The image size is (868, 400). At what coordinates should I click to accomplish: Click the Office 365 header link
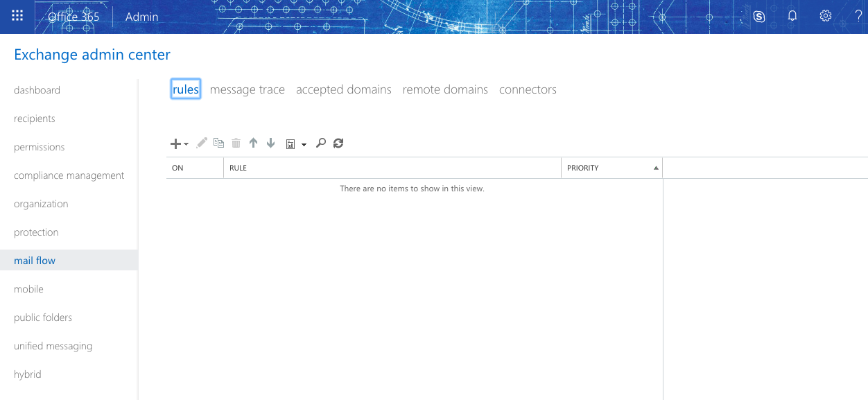tap(73, 17)
